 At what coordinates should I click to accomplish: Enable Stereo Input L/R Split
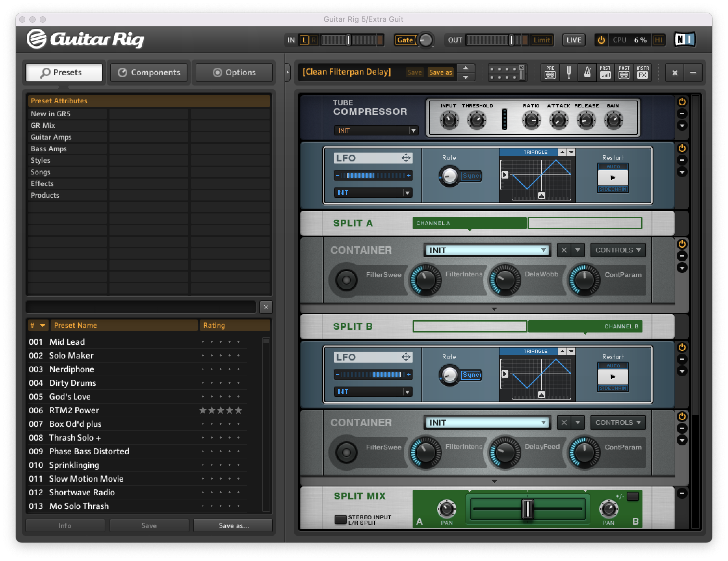(341, 520)
